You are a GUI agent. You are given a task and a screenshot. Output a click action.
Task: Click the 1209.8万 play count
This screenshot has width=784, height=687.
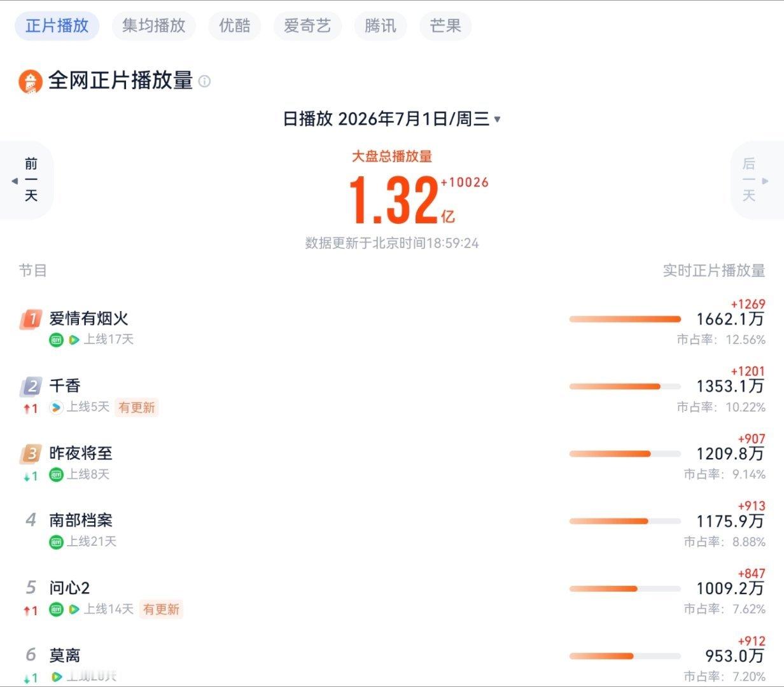730,454
